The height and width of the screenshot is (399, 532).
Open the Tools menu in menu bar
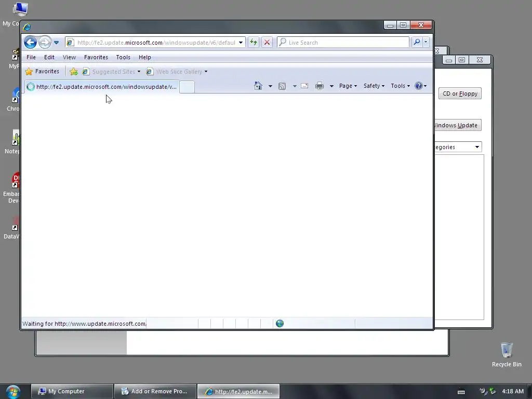pos(123,57)
